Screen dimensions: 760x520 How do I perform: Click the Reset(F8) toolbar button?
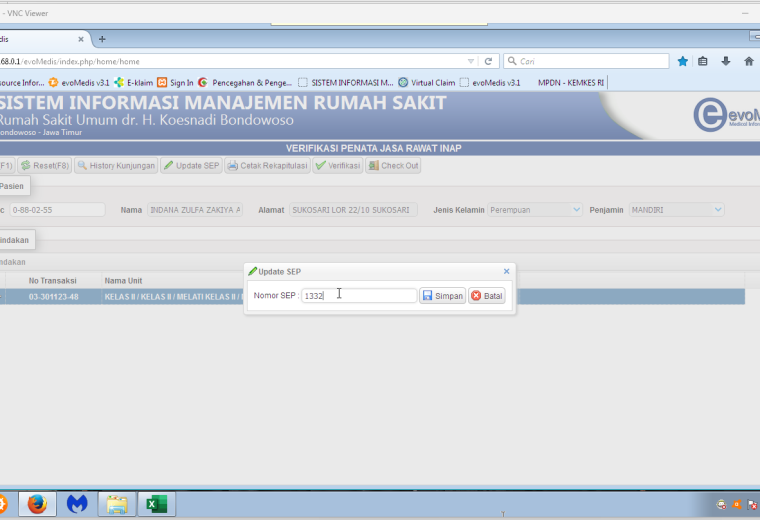tap(45, 166)
